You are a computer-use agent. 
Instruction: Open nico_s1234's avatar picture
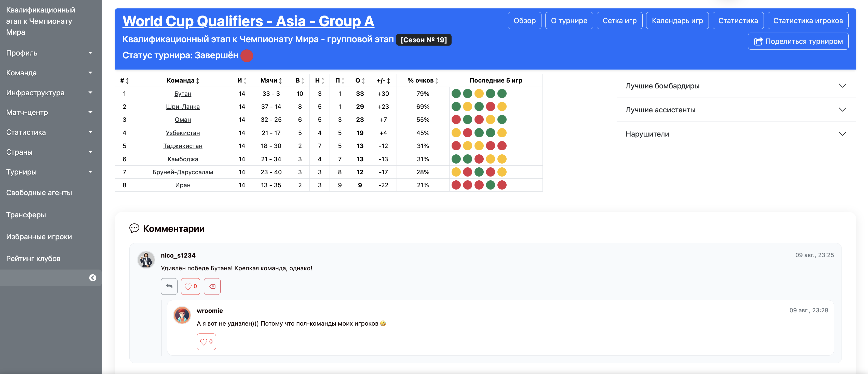(146, 260)
